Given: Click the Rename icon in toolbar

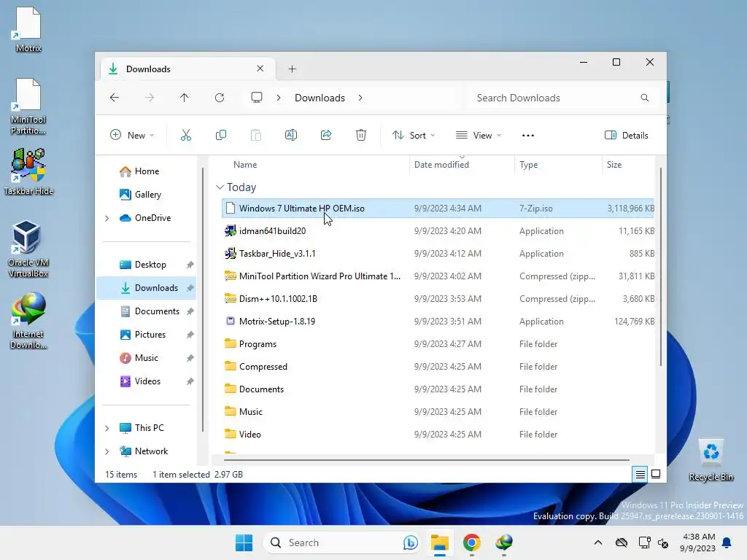Looking at the screenshot, I should click(x=290, y=135).
